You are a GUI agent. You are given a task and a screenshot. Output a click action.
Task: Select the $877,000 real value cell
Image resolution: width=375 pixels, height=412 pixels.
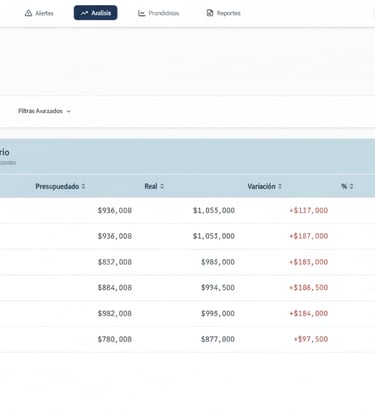[218, 339]
